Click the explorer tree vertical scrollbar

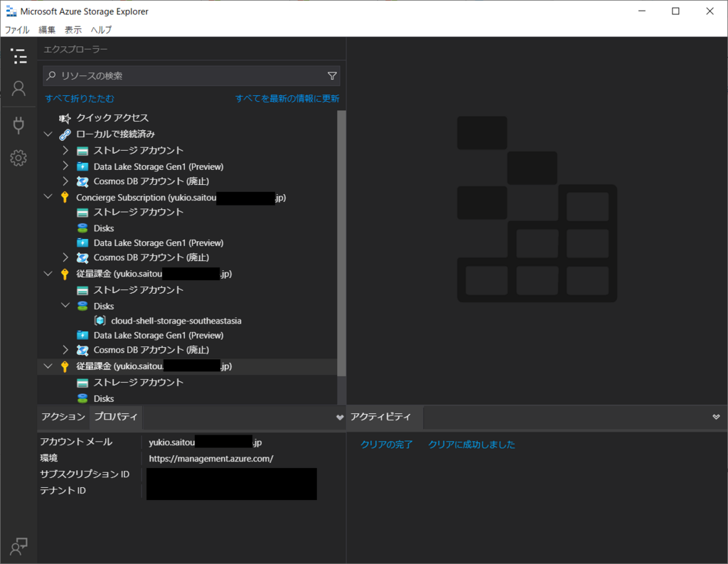click(x=342, y=242)
